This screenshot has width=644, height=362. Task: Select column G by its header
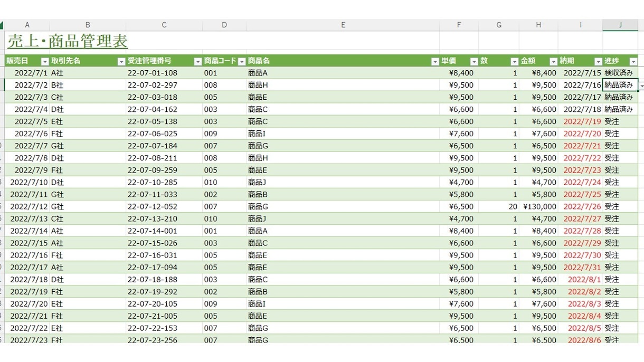pos(499,25)
